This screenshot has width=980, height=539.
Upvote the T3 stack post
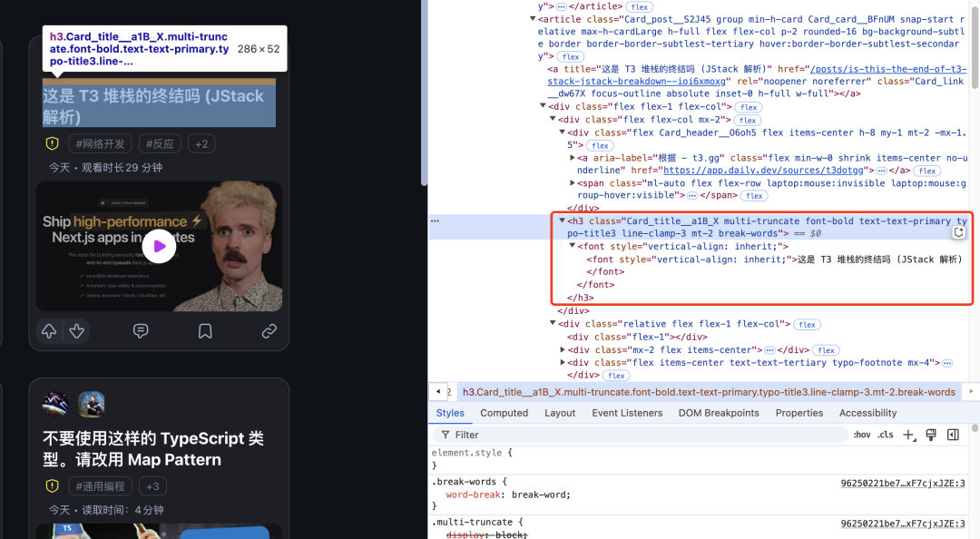tap(49, 332)
